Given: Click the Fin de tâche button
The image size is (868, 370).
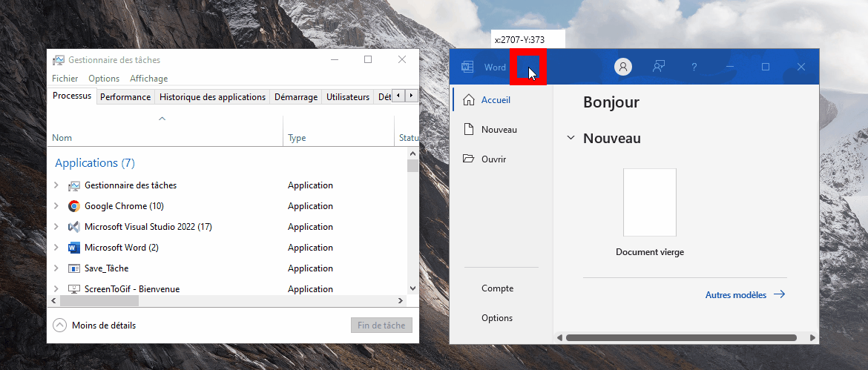Looking at the screenshot, I should [x=381, y=326].
